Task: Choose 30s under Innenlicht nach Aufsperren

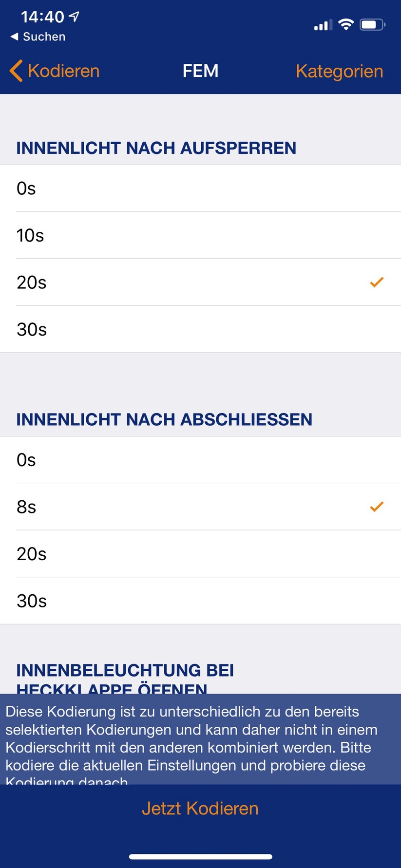Action: click(200, 329)
